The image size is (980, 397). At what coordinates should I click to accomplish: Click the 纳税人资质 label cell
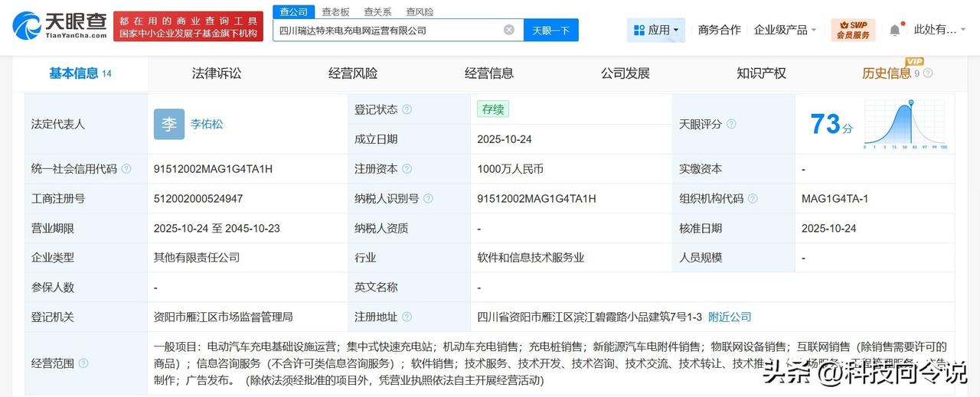[x=409, y=228]
